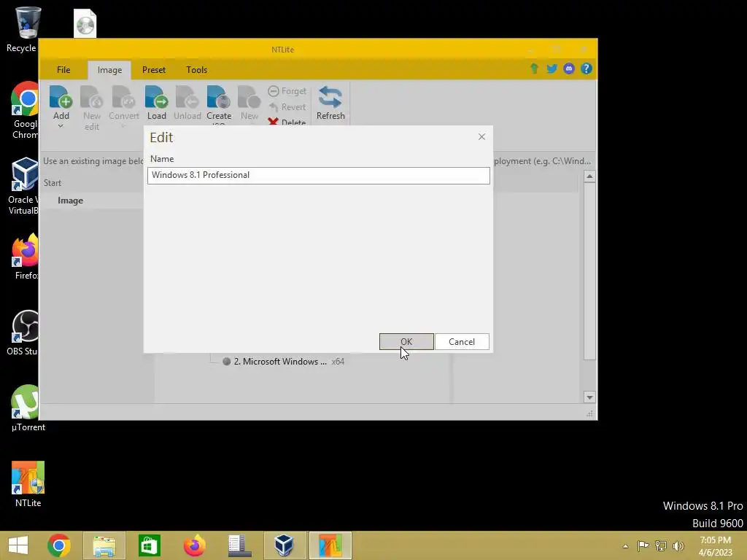The image size is (747, 560).
Task: Open the network tray icon
Action: [x=661, y=545]
